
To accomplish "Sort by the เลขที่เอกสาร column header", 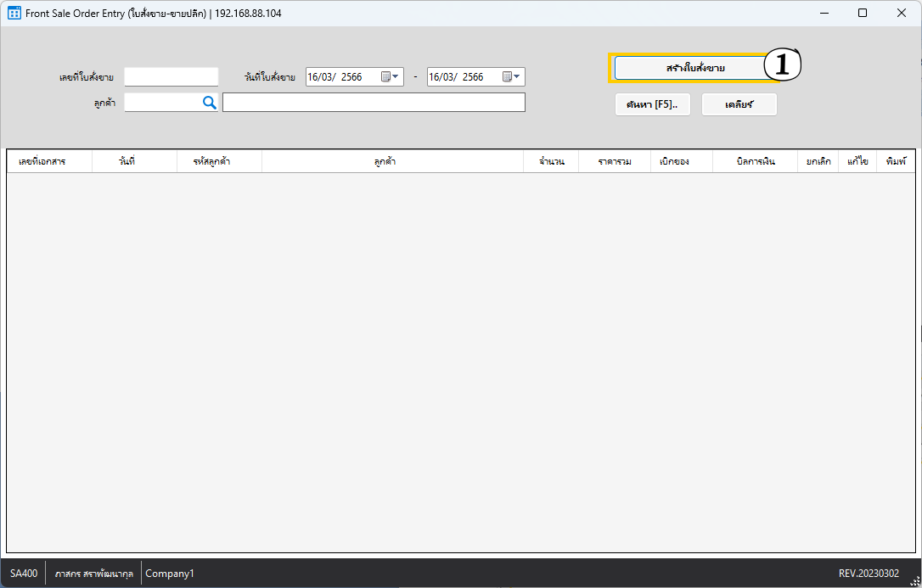I will [42, 161].
